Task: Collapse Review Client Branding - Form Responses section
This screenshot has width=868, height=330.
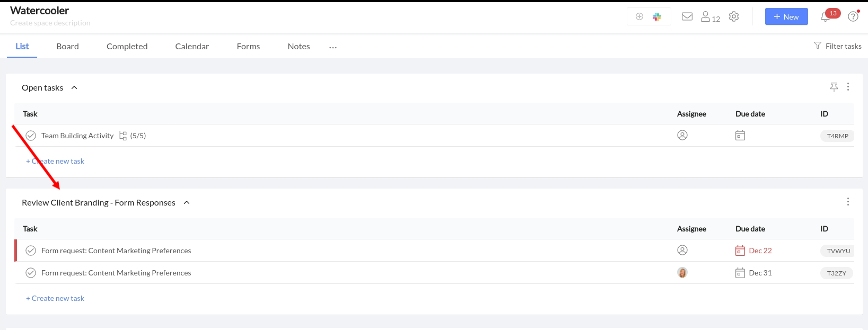Action: pos(187,202)
